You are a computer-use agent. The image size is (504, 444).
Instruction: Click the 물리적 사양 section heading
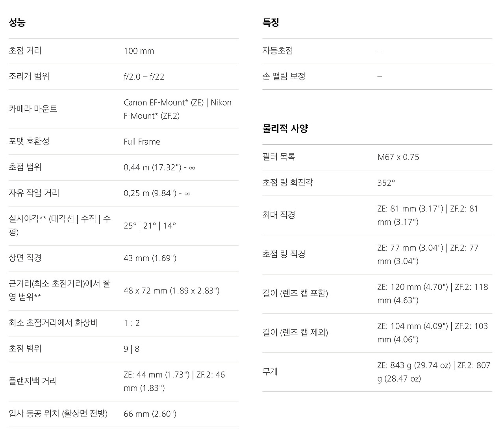tap(285, 128)
